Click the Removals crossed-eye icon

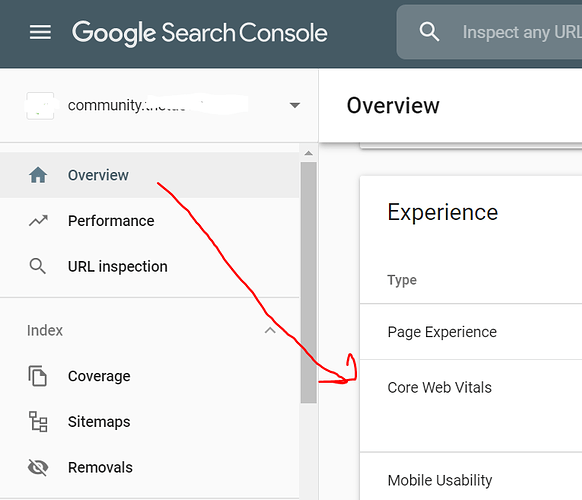click(38, 467)
